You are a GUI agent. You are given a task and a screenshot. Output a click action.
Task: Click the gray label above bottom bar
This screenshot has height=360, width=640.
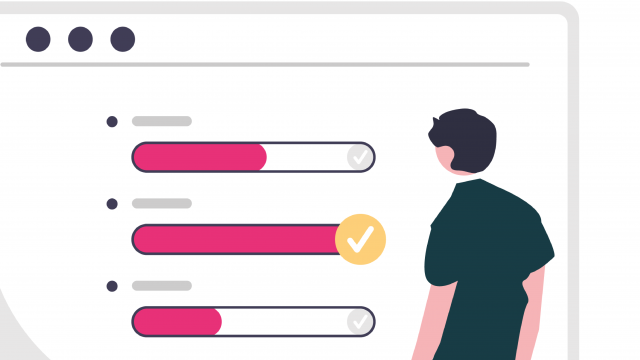[162, 286]
